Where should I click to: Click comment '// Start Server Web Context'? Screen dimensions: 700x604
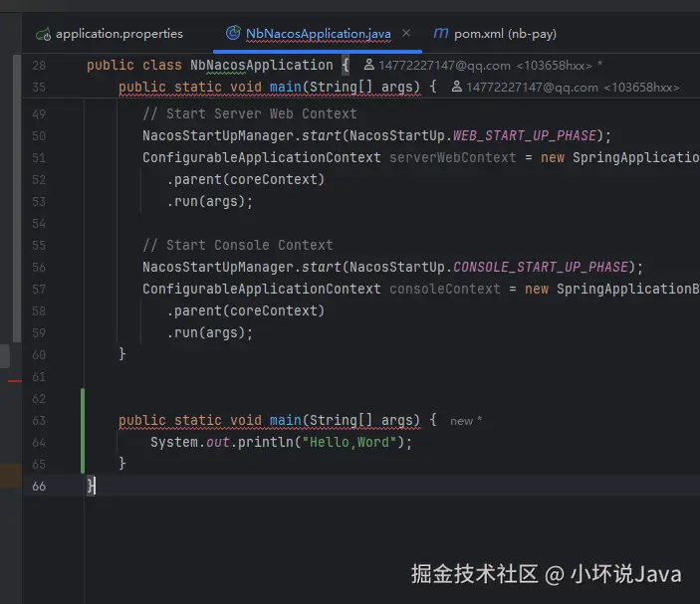(x=250, y=113)
